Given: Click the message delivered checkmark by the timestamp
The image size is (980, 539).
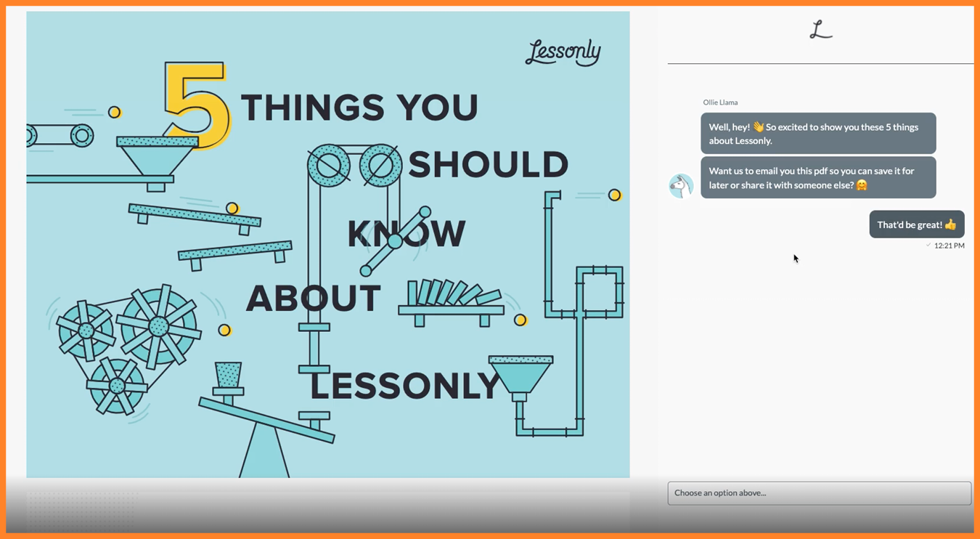Looking at the screenshot, I should point(928,246).
